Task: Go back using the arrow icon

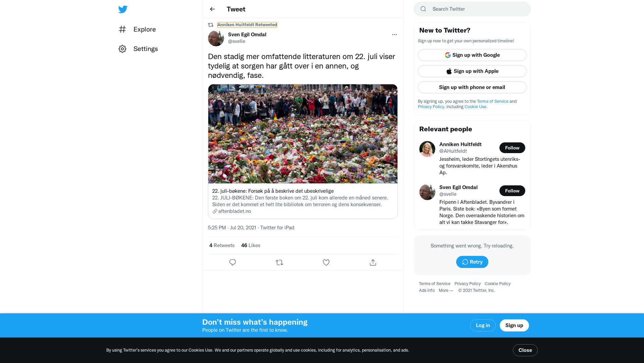Action: (x=212, y=9)
